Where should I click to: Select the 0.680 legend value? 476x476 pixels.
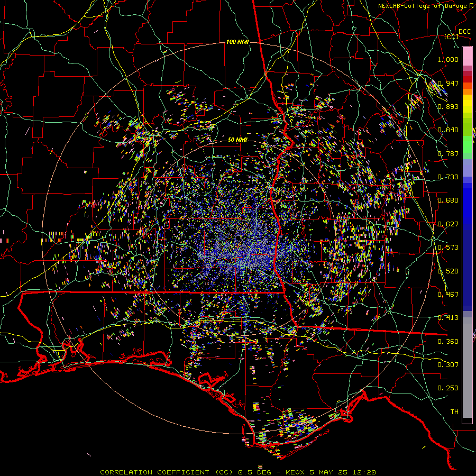click(x=448, y=200)
